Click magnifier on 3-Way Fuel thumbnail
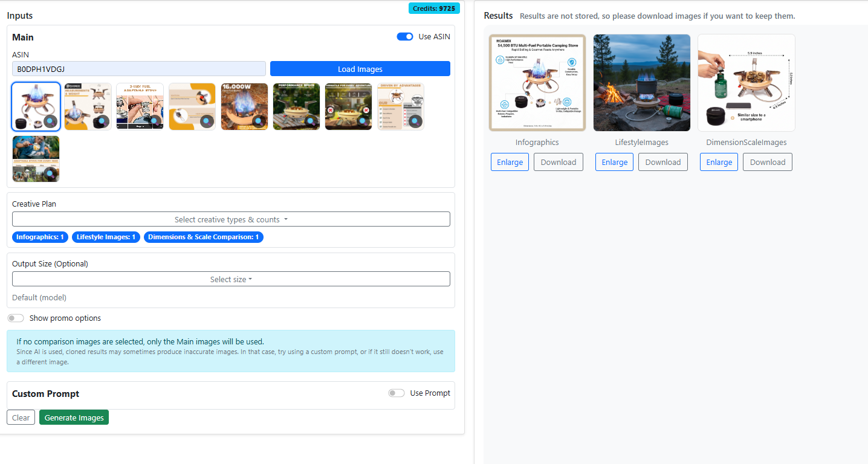 tap(155, 121)
